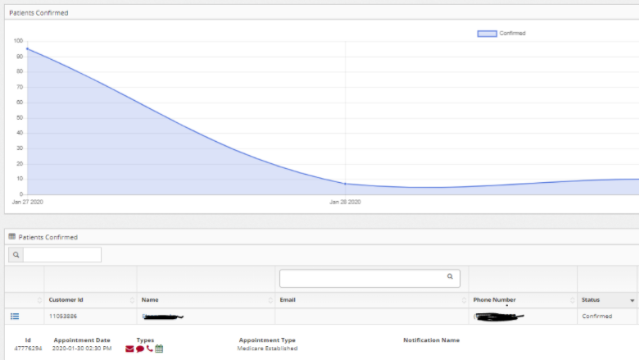Click the Confirmed status cell

click(596, 316)
